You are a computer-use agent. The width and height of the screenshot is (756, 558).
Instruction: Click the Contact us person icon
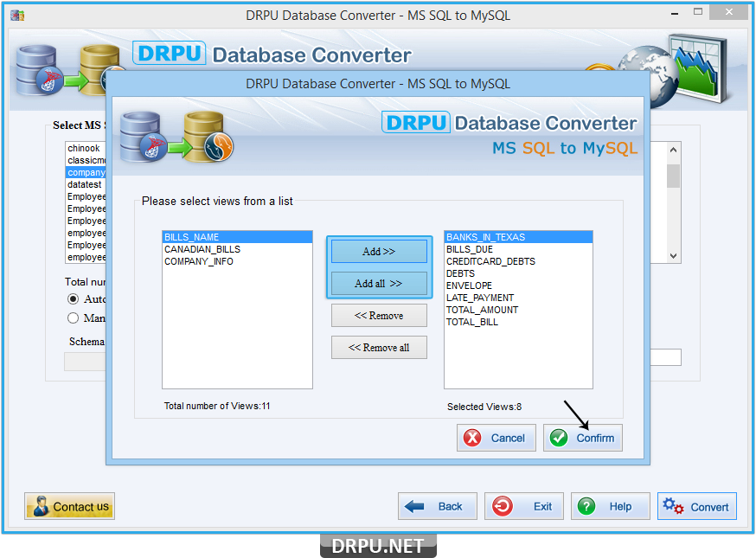[x=41, y=506]
